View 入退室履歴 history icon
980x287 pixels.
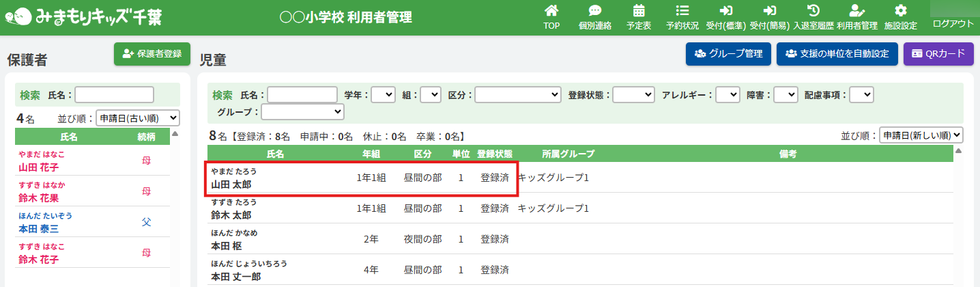click(813, 12)
